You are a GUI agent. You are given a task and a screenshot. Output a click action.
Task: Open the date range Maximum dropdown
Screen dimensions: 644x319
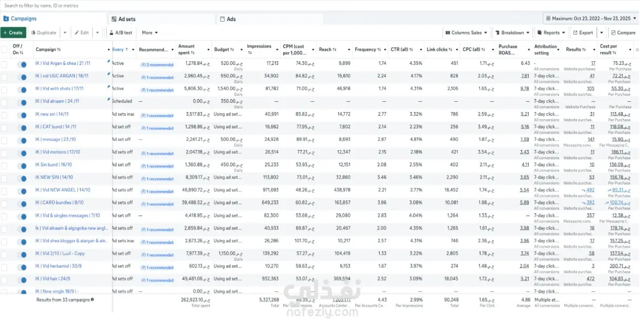pyautogui.click(x=591, y=18)
